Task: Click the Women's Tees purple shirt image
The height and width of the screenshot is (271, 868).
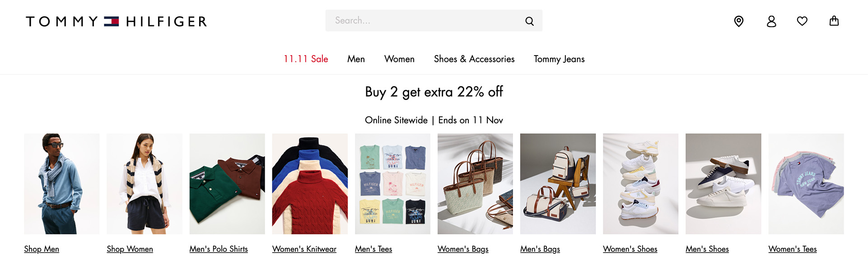Action: (x=806, y=184)
